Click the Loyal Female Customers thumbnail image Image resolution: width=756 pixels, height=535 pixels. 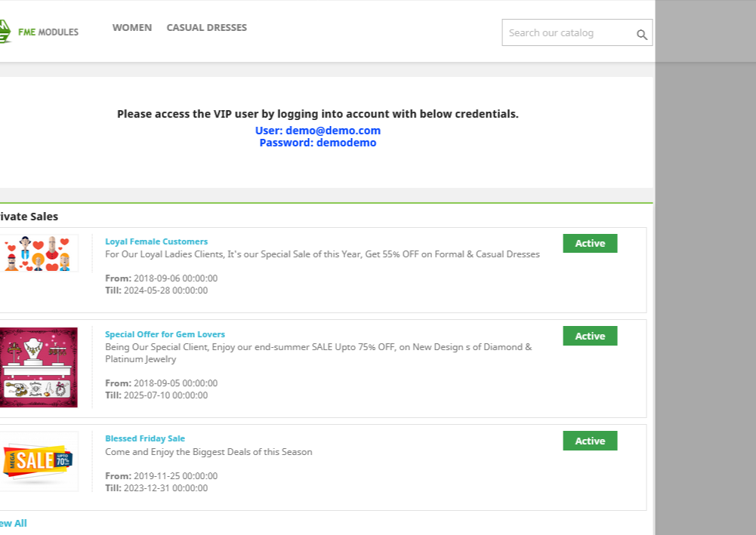tap(39, 254)
